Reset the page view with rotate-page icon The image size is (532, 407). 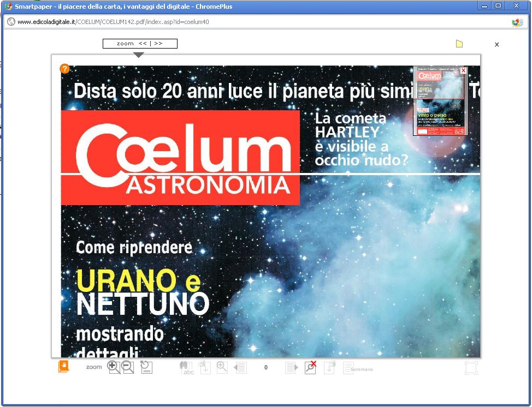[x=146, y=367]
